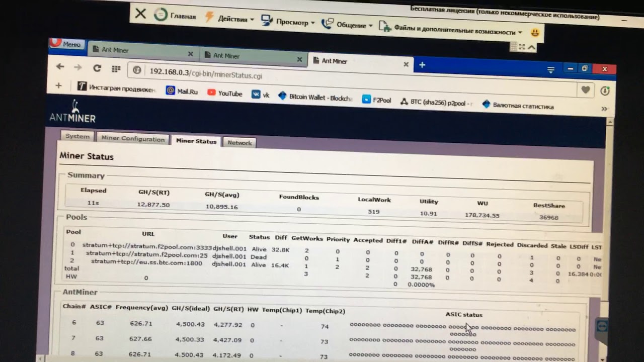Click the GH/S(avg) value 10,895.16
Viewport: 644px width, 362px height.
[222, 207]
